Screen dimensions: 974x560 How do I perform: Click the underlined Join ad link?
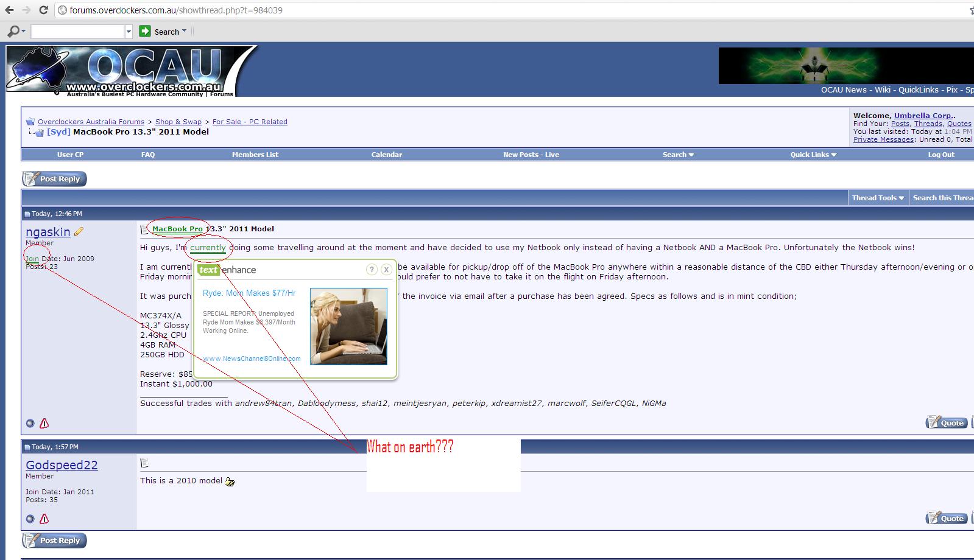(x=32, y=259)
